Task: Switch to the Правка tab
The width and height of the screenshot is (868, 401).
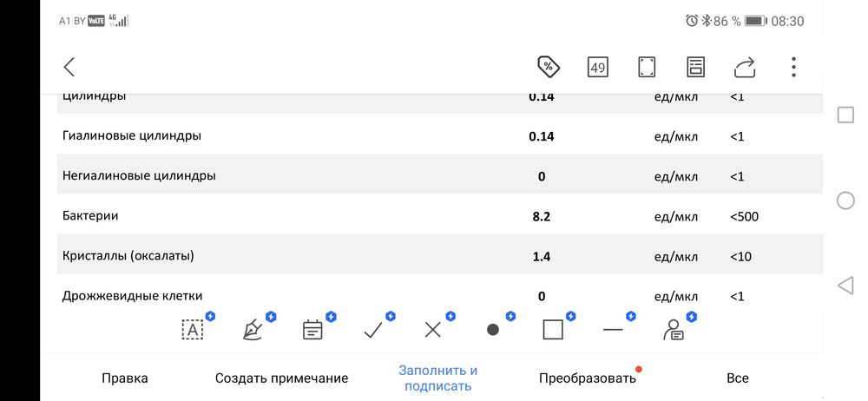Action: tap(125, 378)
